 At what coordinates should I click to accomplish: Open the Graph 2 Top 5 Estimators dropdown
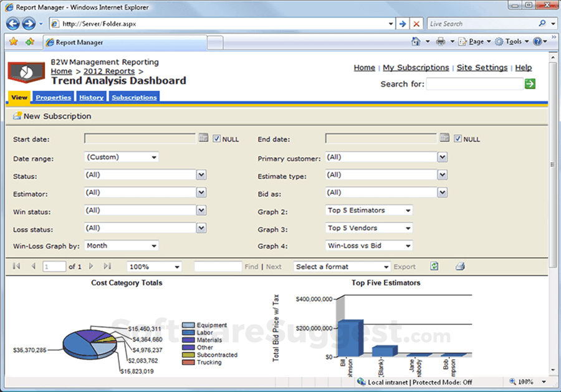tap(369, 211)
